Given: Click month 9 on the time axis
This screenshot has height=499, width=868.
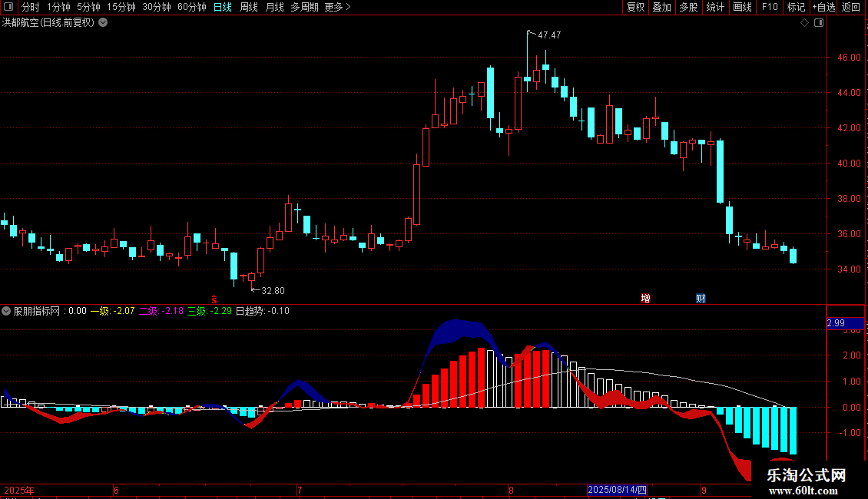Looking at the screenshot, I should tap(704, 490).
